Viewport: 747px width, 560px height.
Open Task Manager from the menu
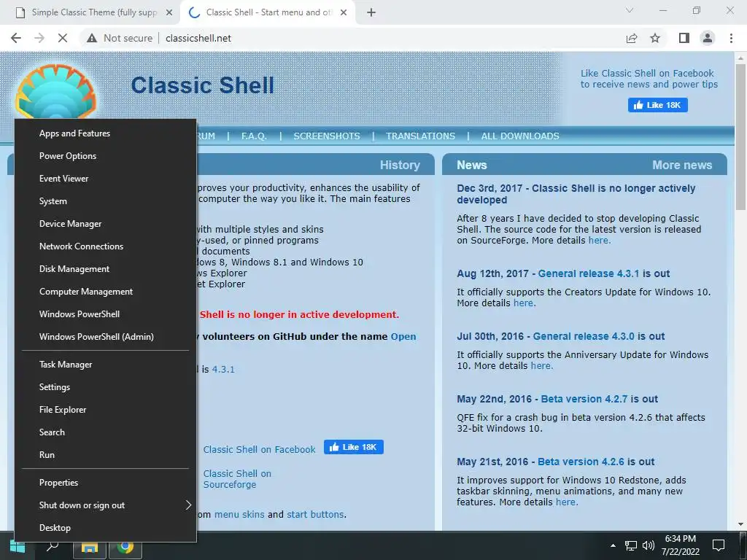[x=105, y=365]
